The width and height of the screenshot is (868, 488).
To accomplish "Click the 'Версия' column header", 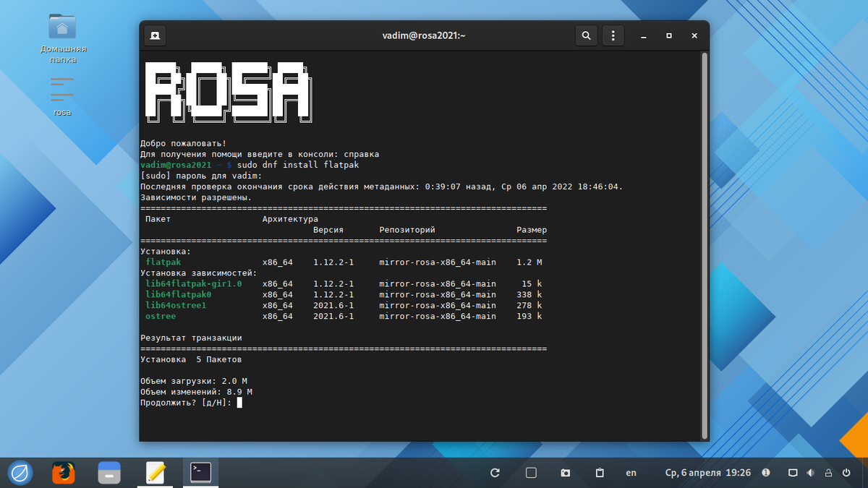I will [x=328, y=229].
